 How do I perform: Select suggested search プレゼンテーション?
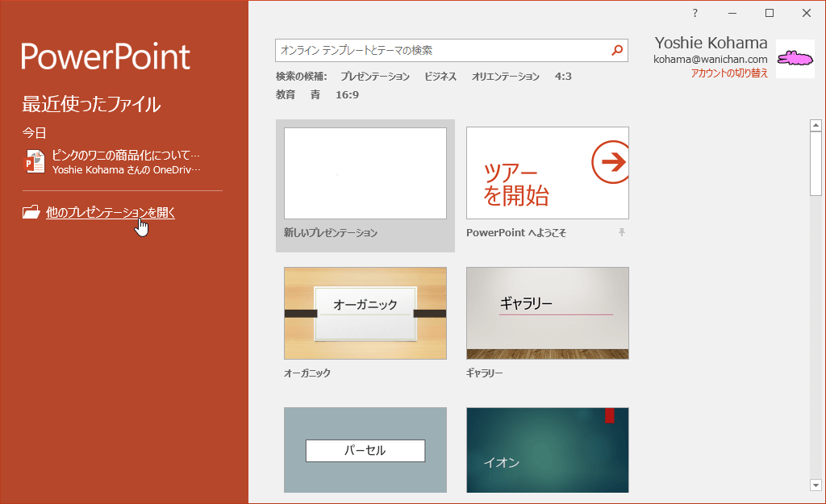pos(374,77)
